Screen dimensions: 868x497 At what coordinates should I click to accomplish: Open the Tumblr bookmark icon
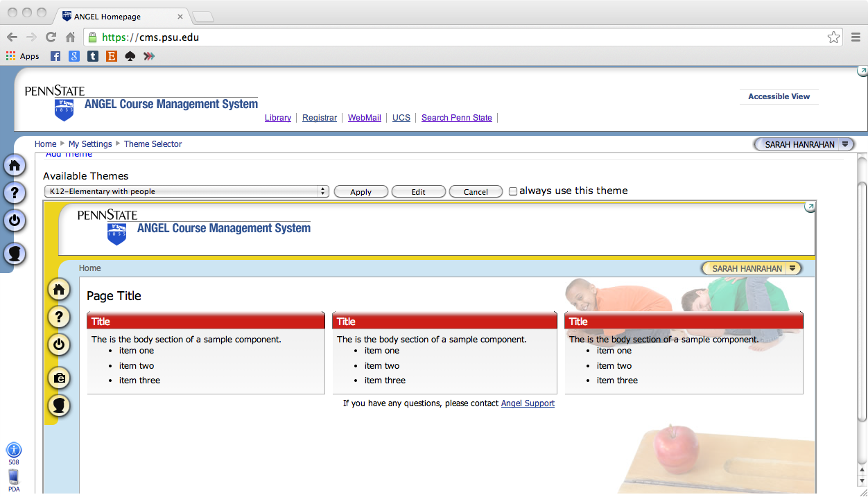click(92, 56)
